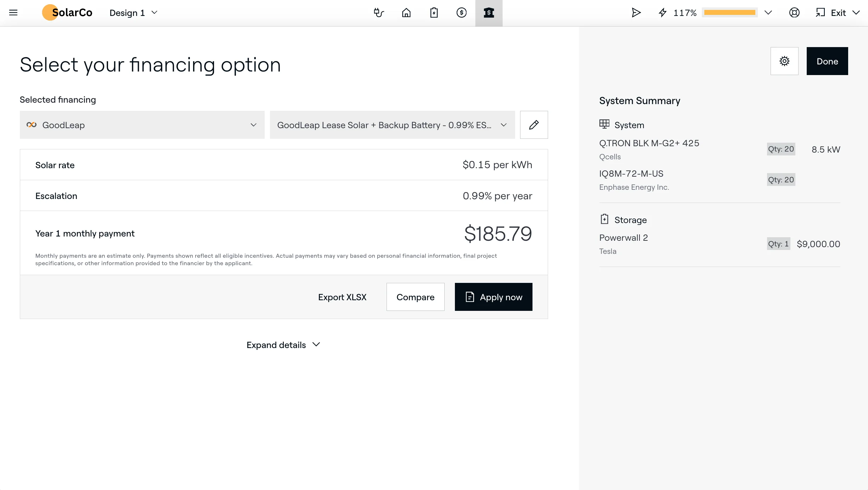Open the battery storage step icon
Screen dimensions: 868x490
[x=434, y=13]
